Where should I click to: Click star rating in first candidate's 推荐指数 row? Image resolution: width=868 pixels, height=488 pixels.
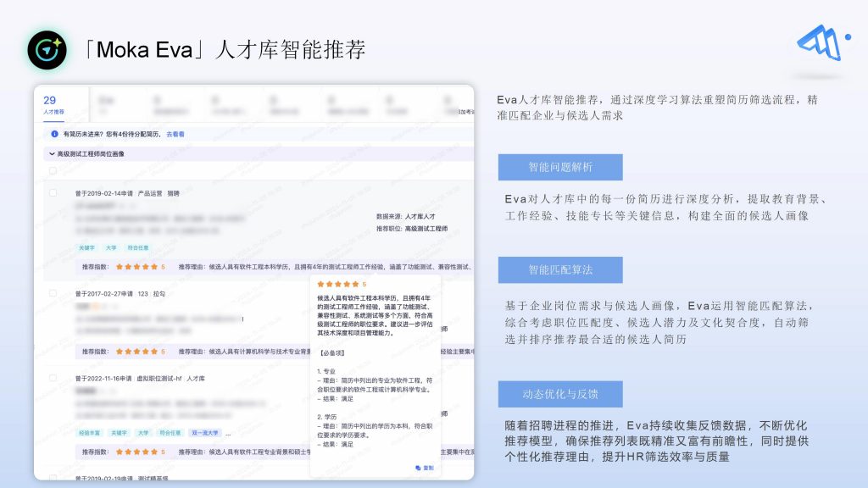tap(136, 266)
